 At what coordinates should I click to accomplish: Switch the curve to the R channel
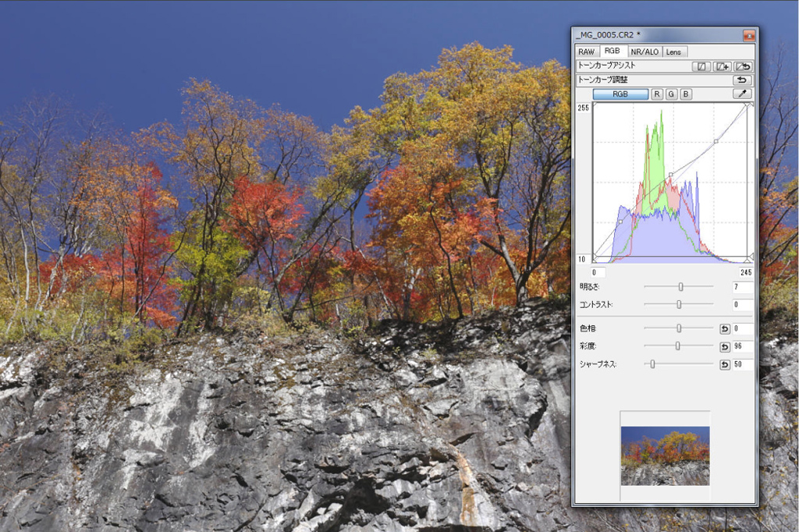[x=657, y=94]
